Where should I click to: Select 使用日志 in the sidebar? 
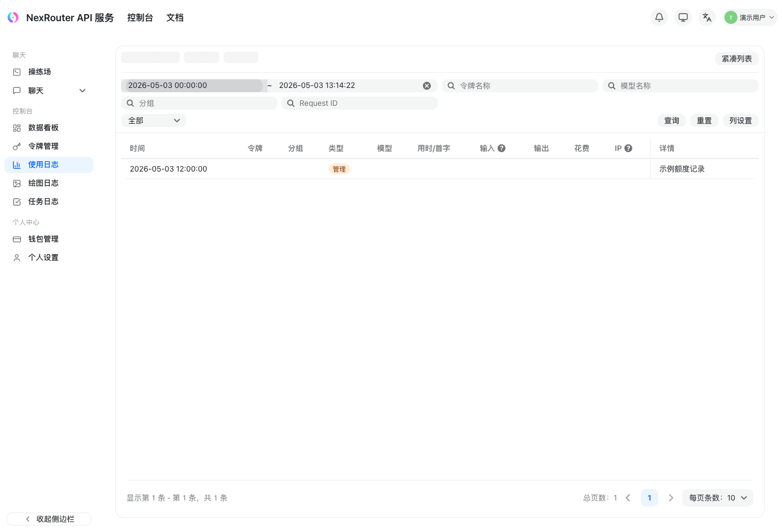(49, 164)
